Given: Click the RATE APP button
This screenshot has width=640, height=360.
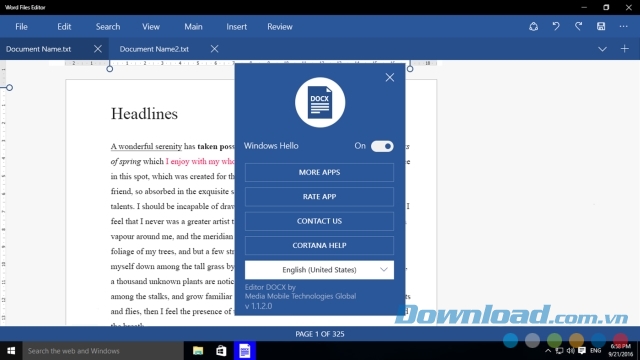Looking at the screenshot, I should tap(319, 197).
